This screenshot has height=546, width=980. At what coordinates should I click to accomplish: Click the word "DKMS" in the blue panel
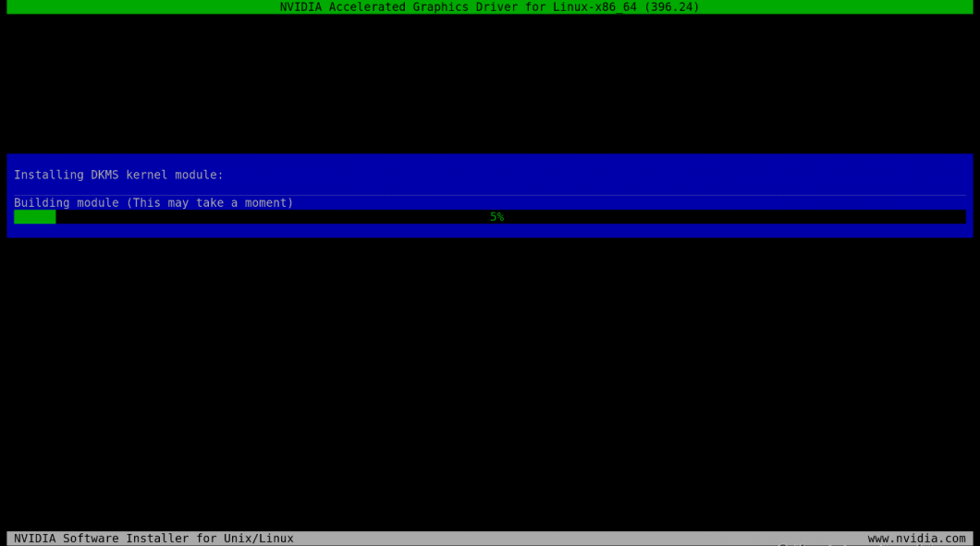pyautogui.click(x=108, y=175)
